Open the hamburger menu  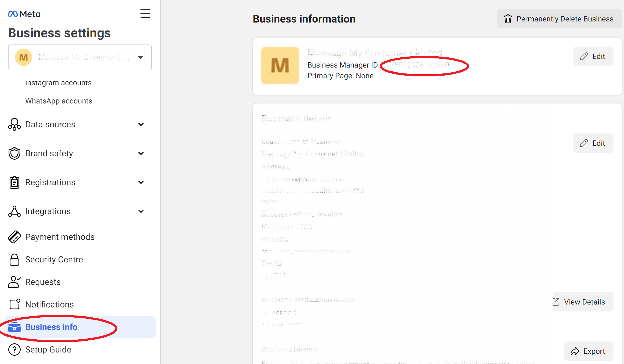145,13
